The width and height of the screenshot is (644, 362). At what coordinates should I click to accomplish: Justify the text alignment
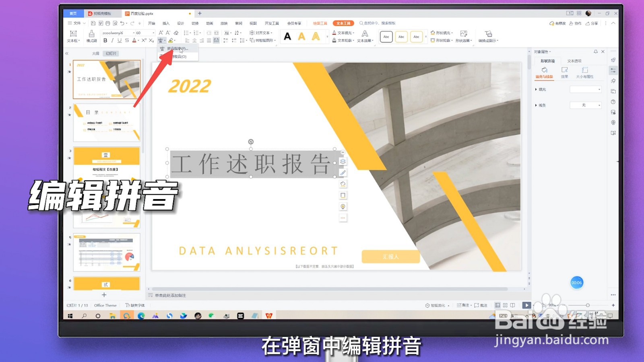pos(209,40)
